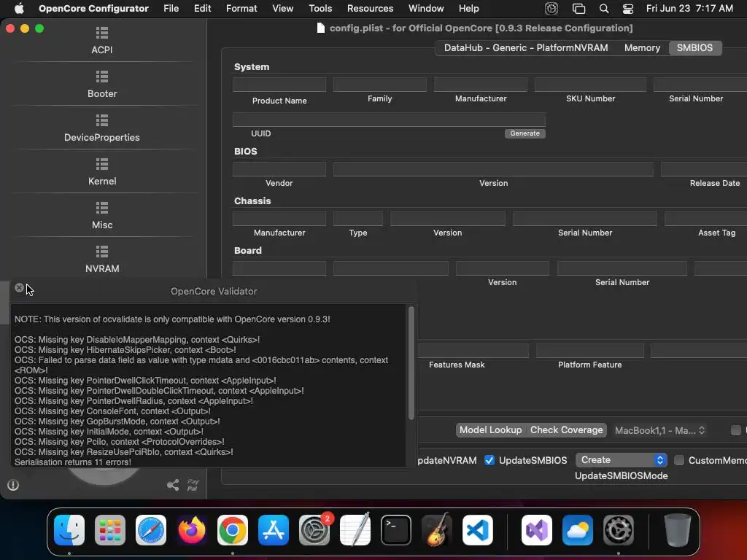Open OpenCore Configurator gear icon in Dock
Screen dimensions: 747x560
click(x=619, y=529)
